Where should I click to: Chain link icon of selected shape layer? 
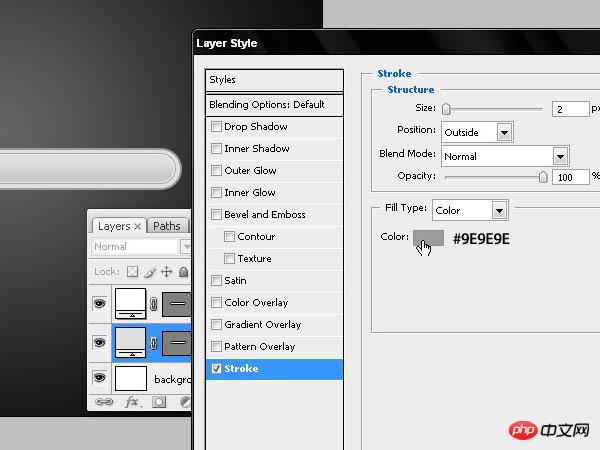[153, 343]
